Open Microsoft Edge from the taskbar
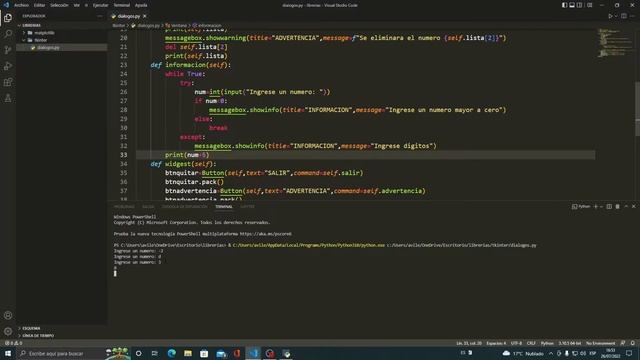The image size is (640, 360). click(x=171, y=353)
